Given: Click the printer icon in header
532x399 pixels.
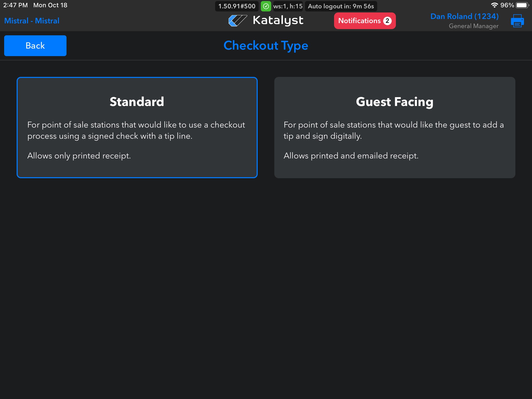Looking at the screenshot, I should [x=517, y=21].
